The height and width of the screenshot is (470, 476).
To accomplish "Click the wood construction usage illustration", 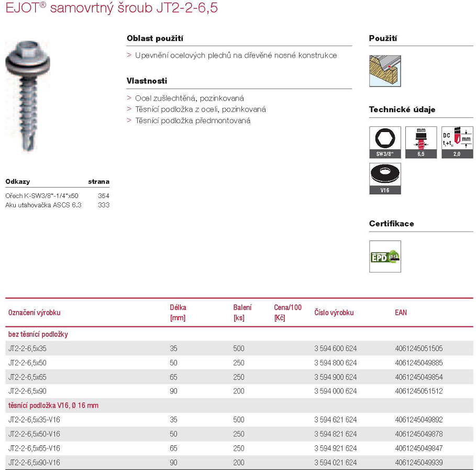I will tap(385, 71).
